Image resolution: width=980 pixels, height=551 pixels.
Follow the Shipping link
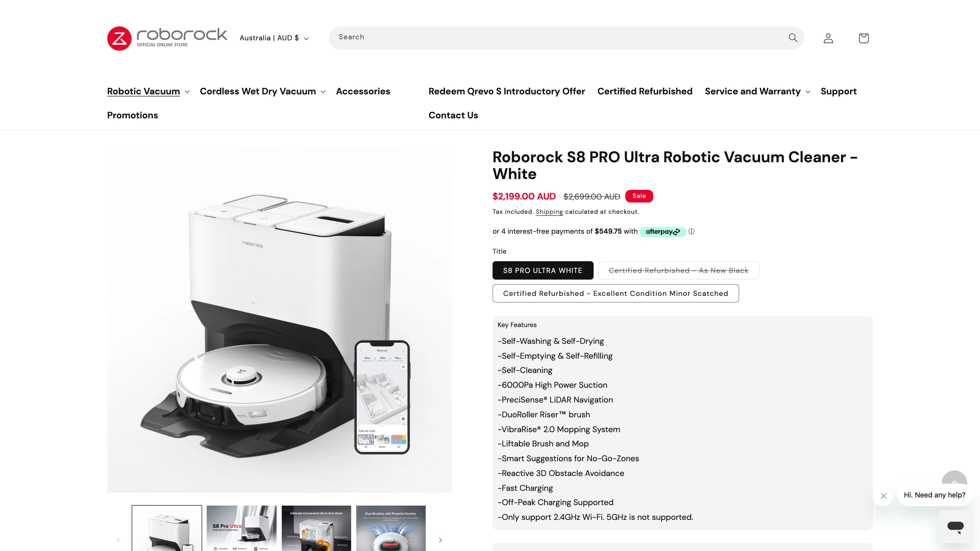coord(549,212)
